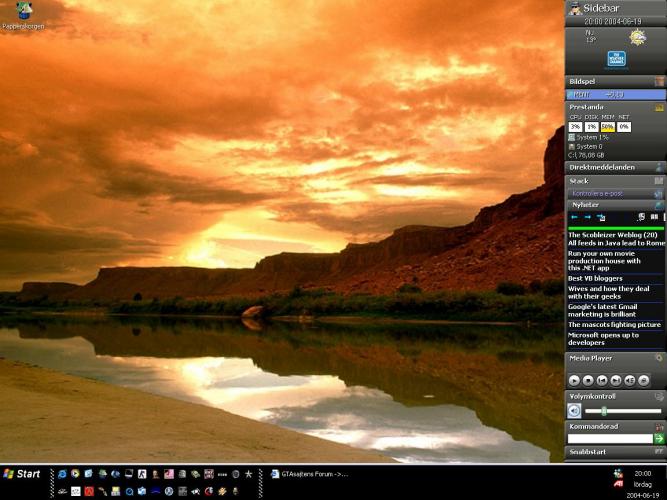Switch to GTAsajtens Forum taskbar window
Viewport: 667px width, 500px height.
tap(310, 474)
